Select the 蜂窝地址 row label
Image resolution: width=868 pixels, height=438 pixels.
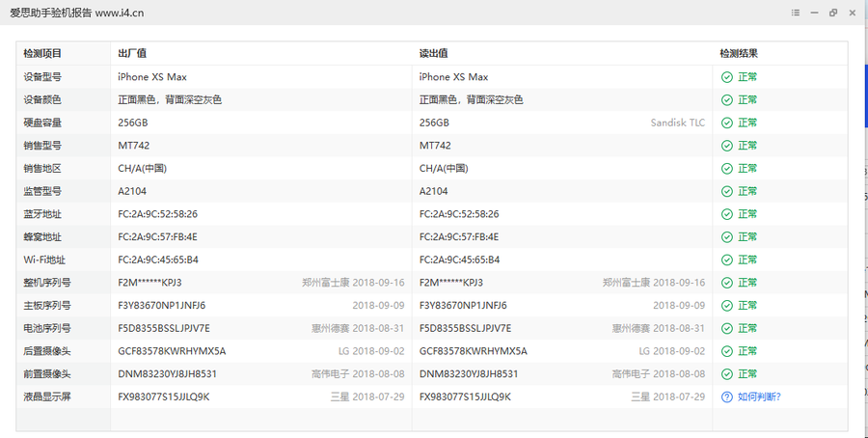42,237
